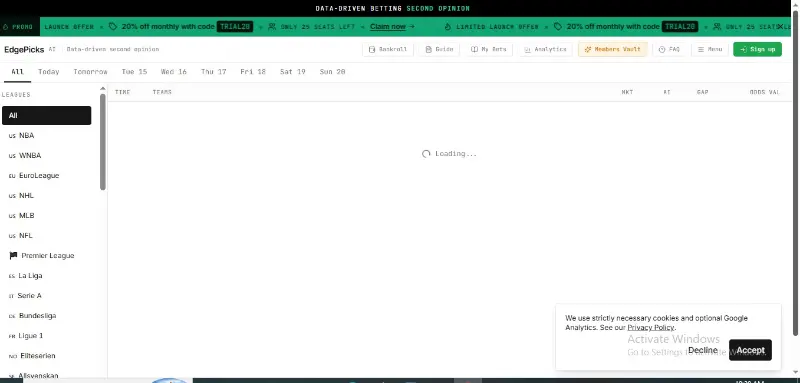Select All leagues in sidebar
The image size is (800, 383).
tap(46, 115)
